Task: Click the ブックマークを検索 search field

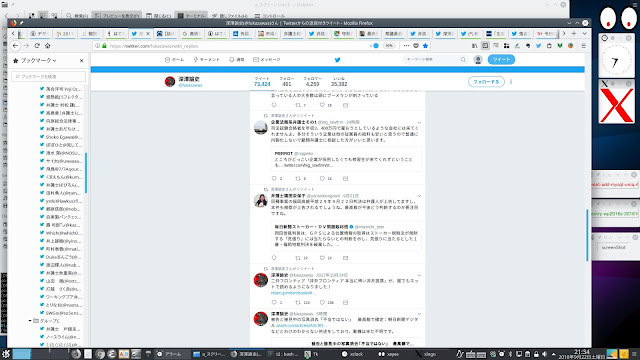Action: 49,76
